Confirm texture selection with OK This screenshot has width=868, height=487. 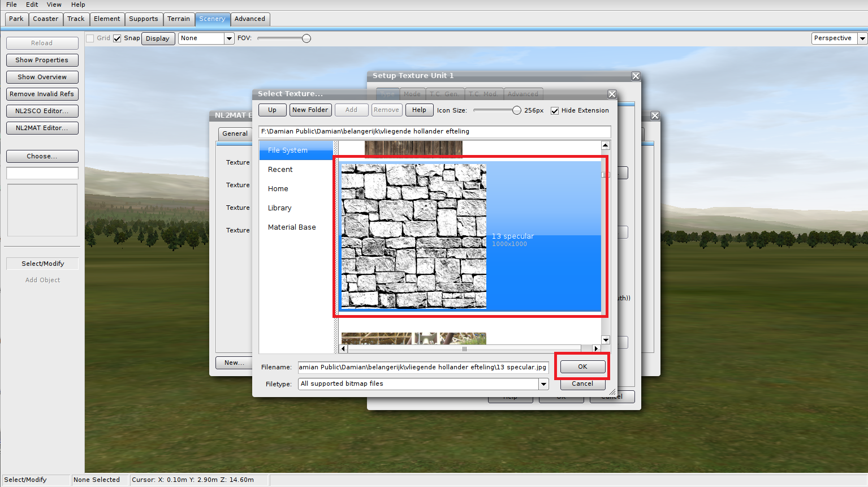582,367
